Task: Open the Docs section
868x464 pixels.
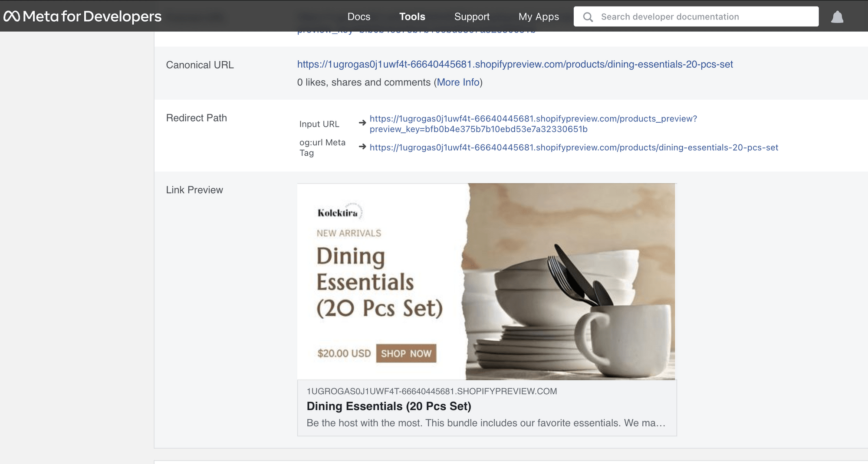Action: pos(358,16)
